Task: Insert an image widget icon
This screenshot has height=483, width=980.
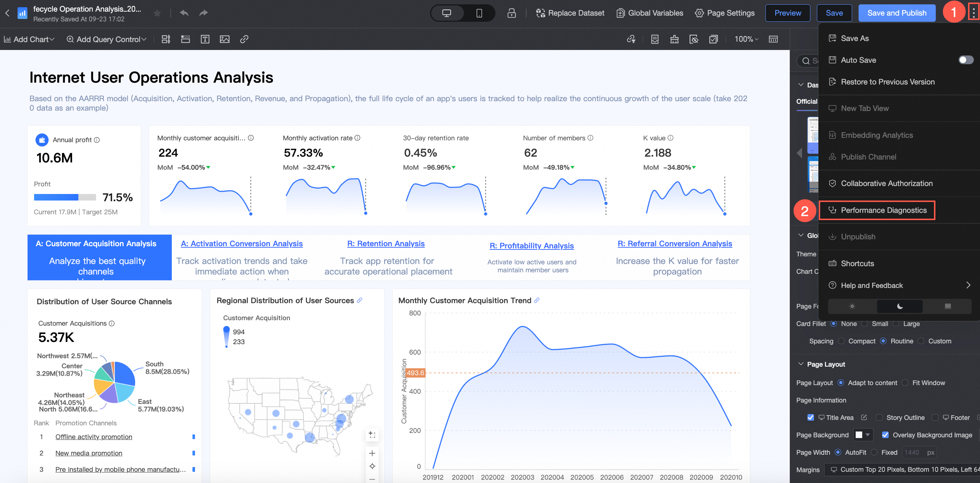Action: pyautogui.click(x=224, y=39)
